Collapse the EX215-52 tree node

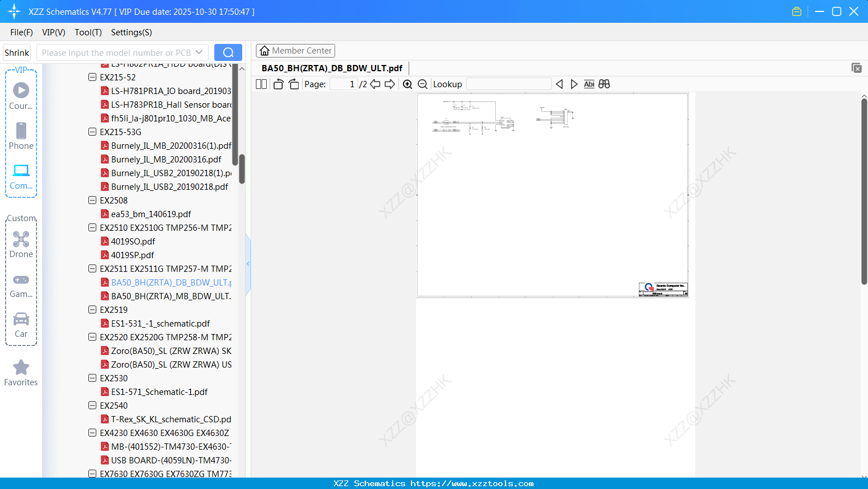[92, 77]
